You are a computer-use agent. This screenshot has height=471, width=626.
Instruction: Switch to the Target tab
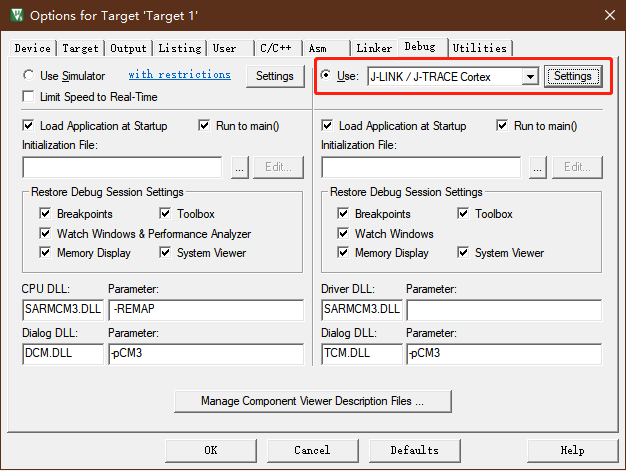(x=80, y=48)
